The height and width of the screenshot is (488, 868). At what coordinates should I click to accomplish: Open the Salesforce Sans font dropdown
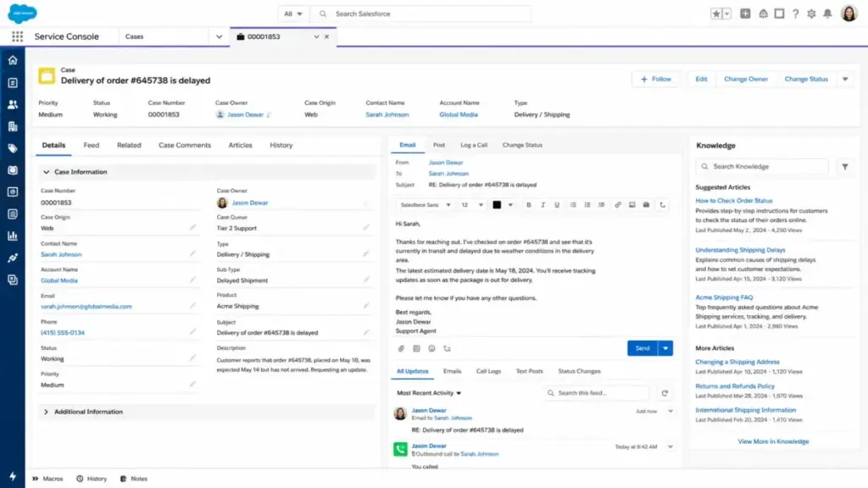click(426, 205)
